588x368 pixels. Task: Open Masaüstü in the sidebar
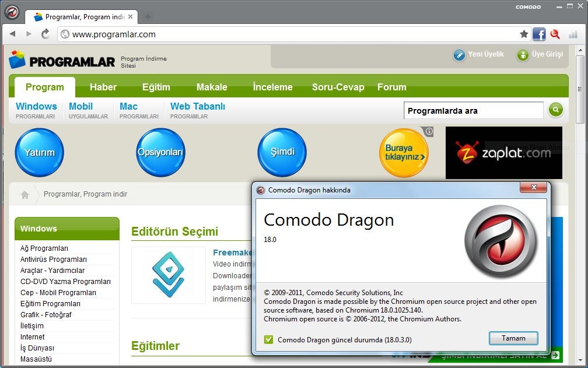36,359
